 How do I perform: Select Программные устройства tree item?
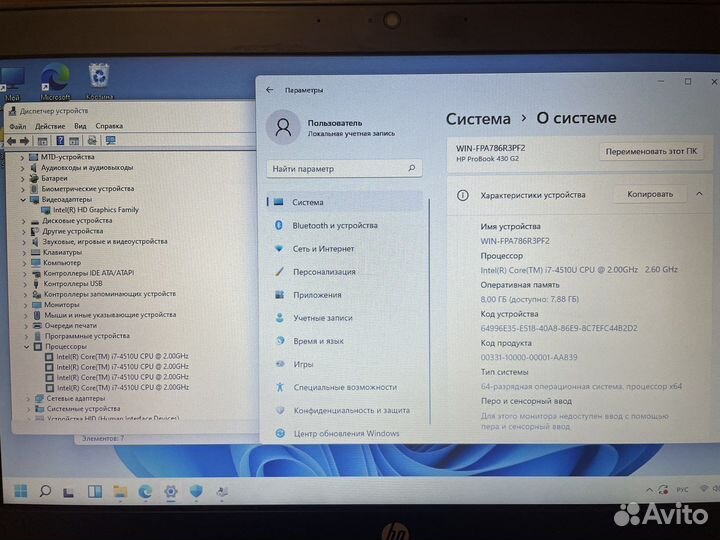point(87,336)
